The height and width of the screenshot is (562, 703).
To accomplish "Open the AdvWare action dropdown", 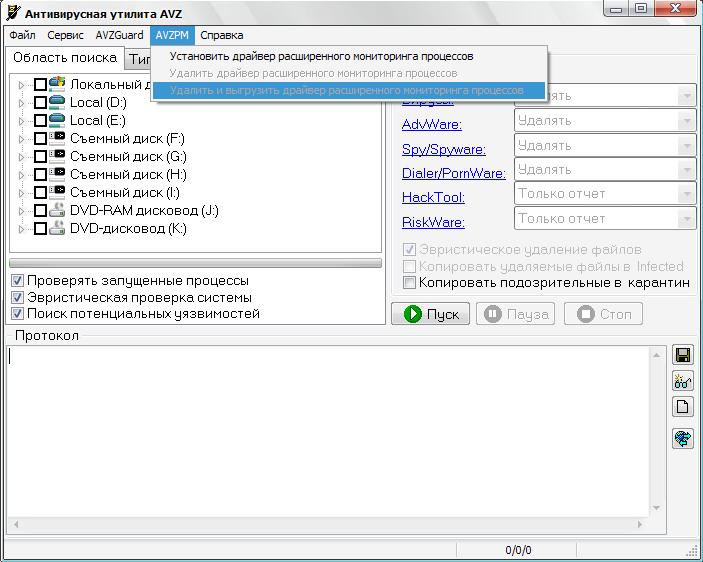I will click(686, 121).
